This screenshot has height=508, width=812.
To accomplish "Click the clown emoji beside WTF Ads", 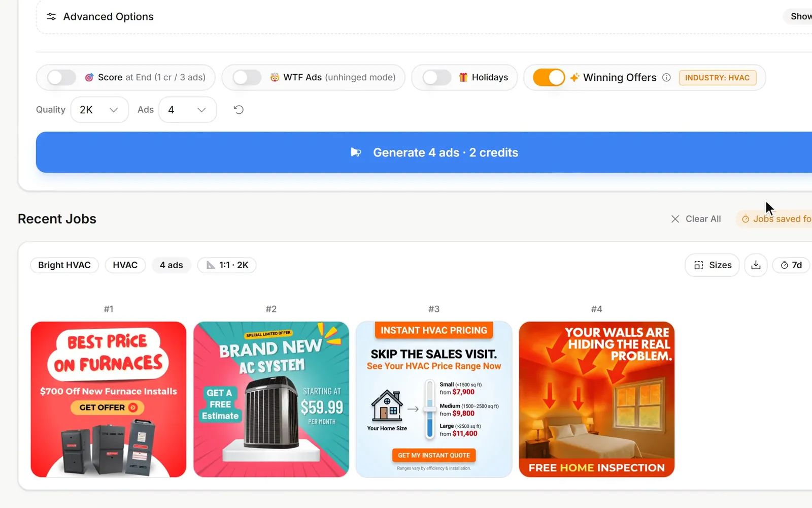I will tap(275, 77).
